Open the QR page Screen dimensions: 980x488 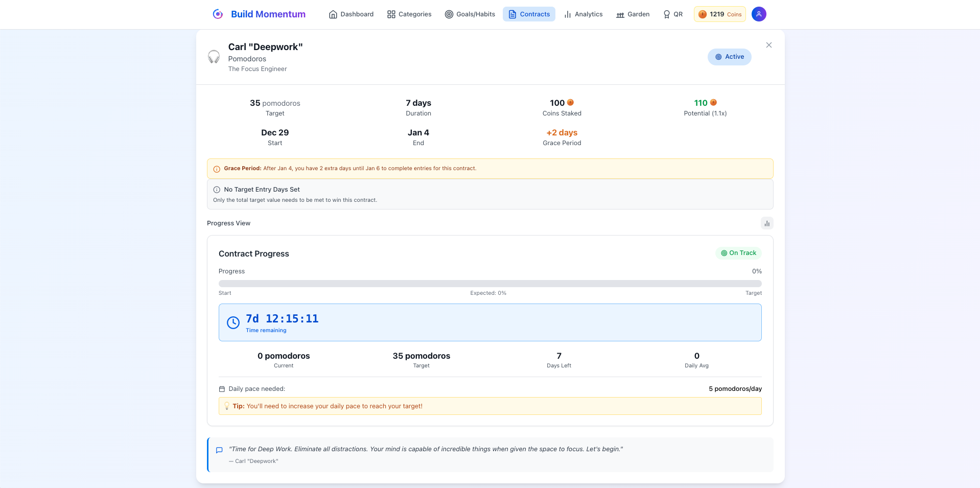point(672,14)
